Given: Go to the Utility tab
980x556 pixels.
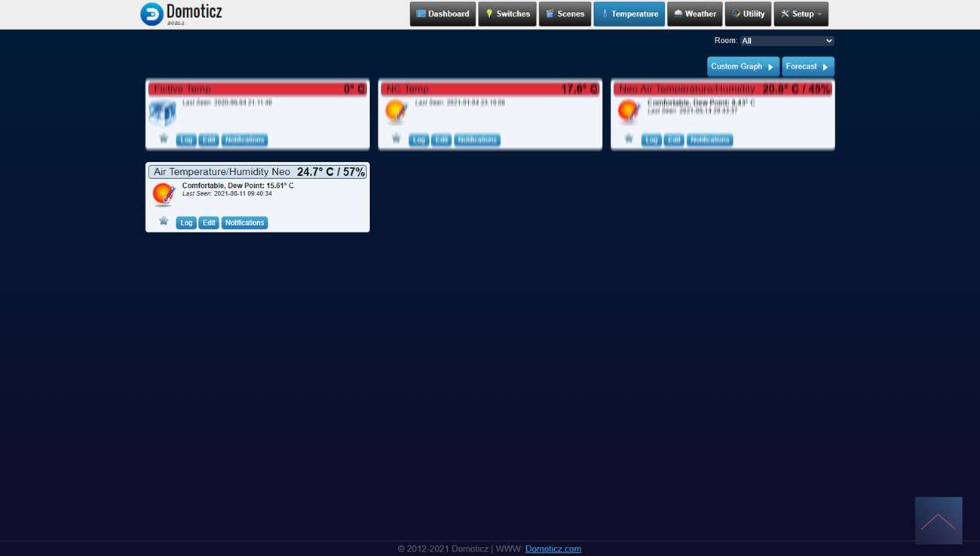Looking at the screenshot, I should pos(748,14).
